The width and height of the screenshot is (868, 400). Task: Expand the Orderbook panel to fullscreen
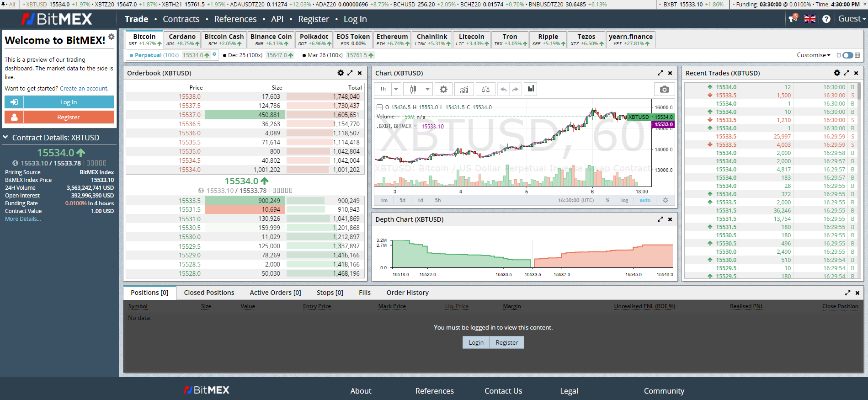click(x=350, y=73)
